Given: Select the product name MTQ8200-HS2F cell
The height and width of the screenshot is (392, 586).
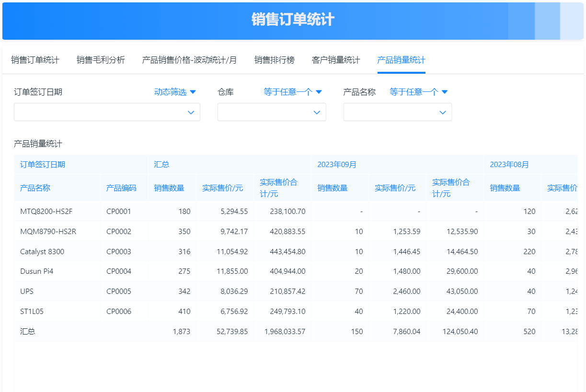Looking at the screenshot, I should point(42,211).
